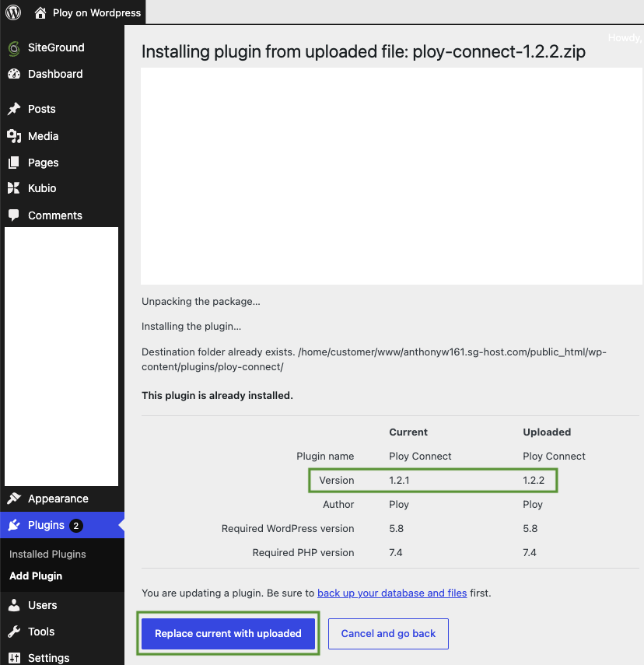This screenshot has height=665, width=644.
Task: Click the 'Installing plugin from uploaded file' heading
Action: [363, 52]
